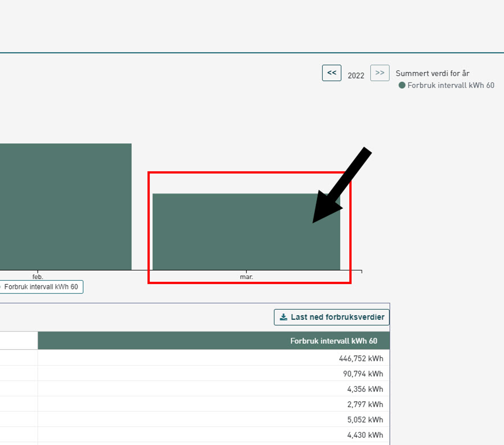The width and height of the screenshot is (504, 445).
Task: Go to previous year with << button
Action: click(331, 73)
